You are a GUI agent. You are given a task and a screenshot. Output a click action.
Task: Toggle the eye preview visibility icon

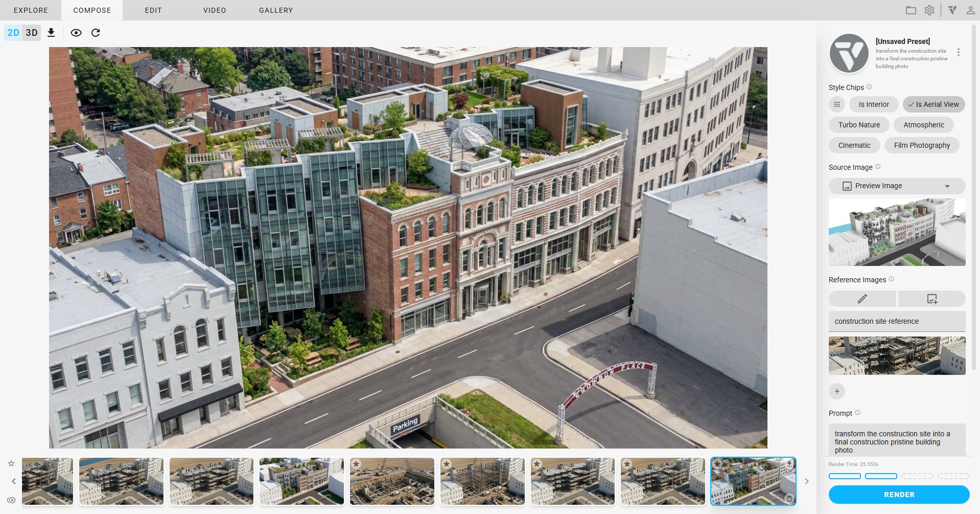[x=76, y=33]
